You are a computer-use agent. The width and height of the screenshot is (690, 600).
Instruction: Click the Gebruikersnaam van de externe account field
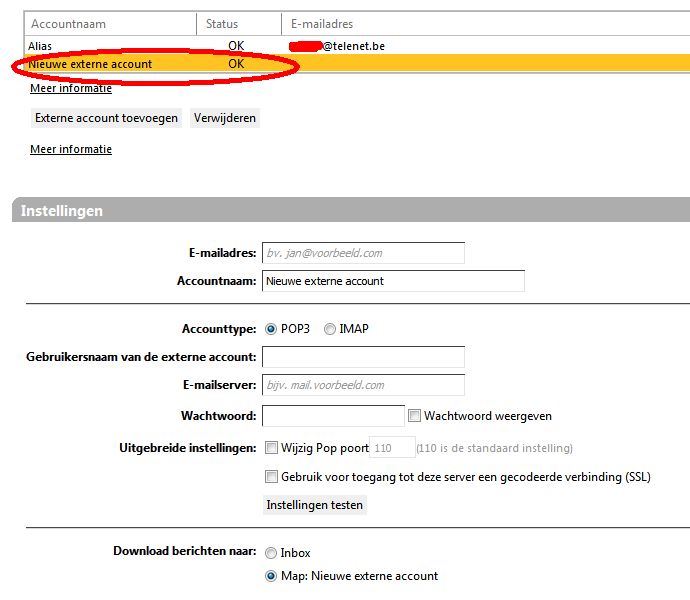[362, 357]
